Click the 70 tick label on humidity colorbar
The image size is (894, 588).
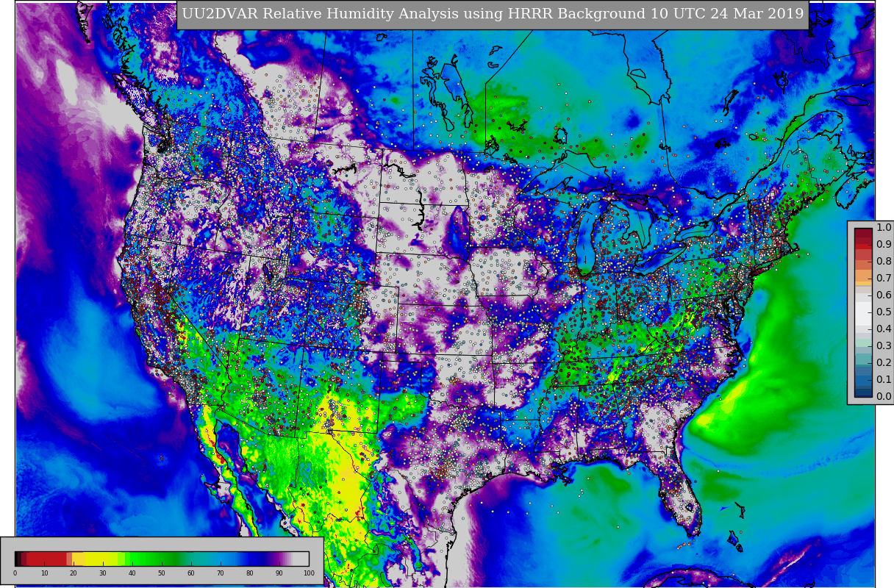click(x=221, y=573)
